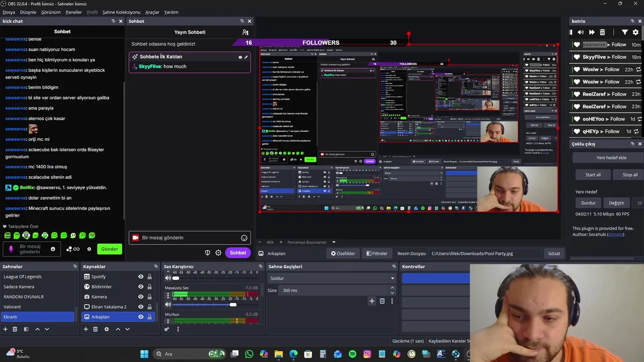Viewport: 644px width, 362px height.
Task: Mute the Masaüstü Ses speaker icon
Action: (x=168, y=305)
